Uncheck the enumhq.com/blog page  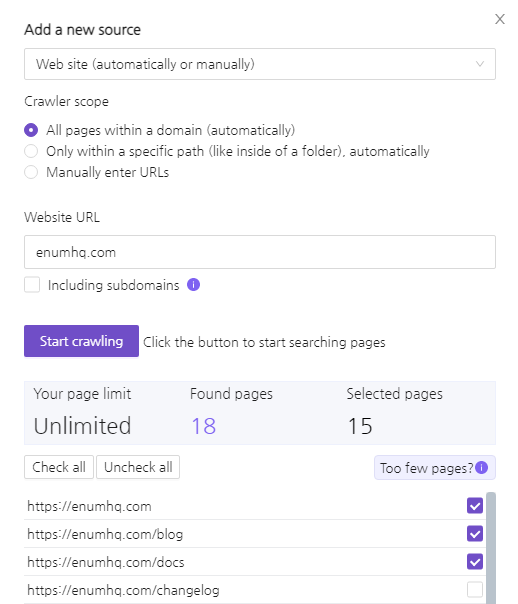point(475,534)
